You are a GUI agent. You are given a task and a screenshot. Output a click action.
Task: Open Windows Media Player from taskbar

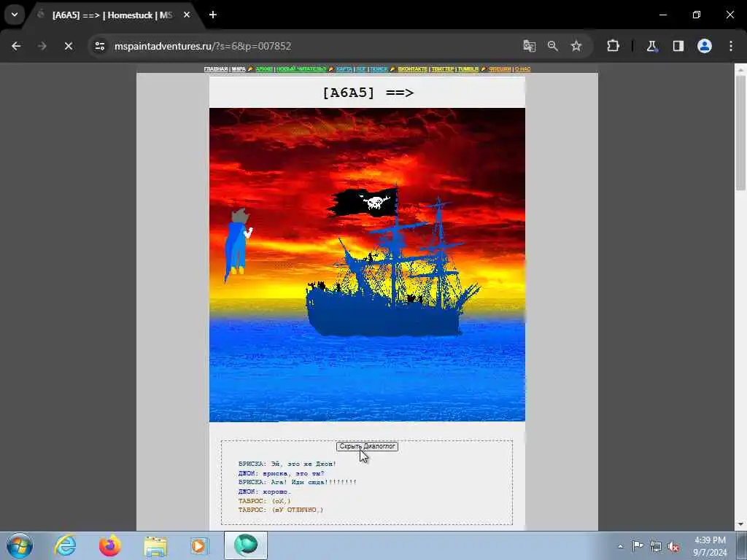(199, 545)
